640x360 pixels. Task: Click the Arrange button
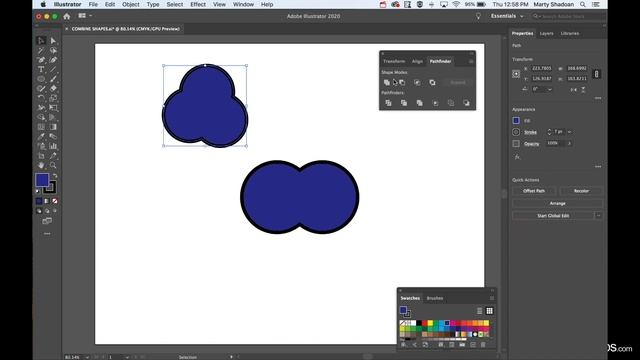click(558, 203)
